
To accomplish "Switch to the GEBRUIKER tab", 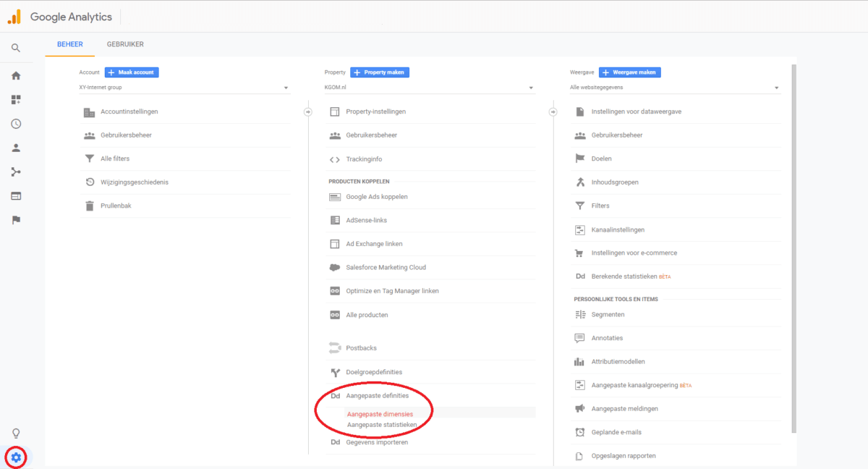I will (x=125, y=44).
